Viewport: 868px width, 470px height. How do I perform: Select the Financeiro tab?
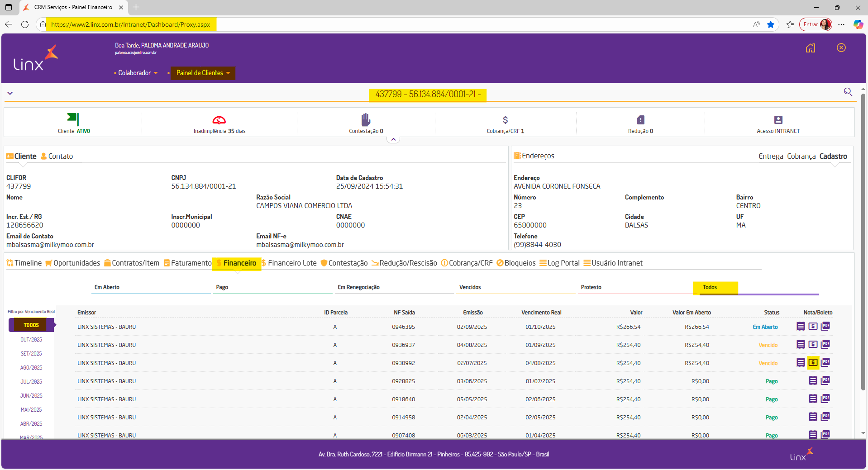click(236, 263)
